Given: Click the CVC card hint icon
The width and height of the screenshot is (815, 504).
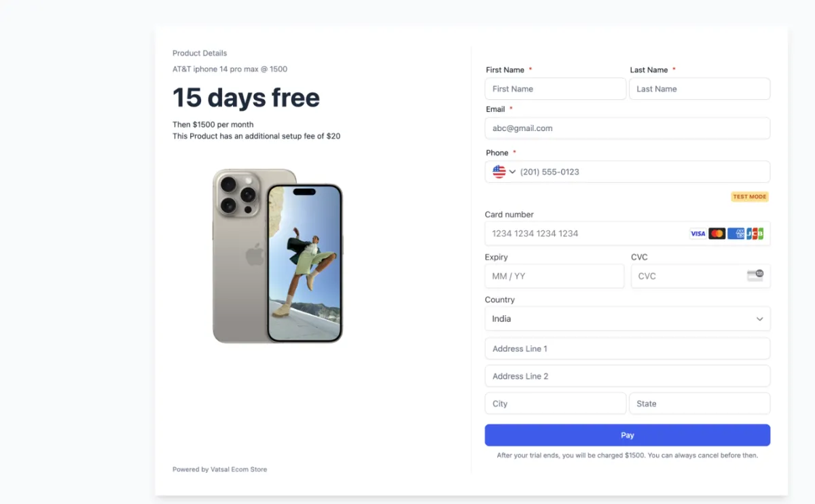Looking at the screenshot, I should pos(755,276).
